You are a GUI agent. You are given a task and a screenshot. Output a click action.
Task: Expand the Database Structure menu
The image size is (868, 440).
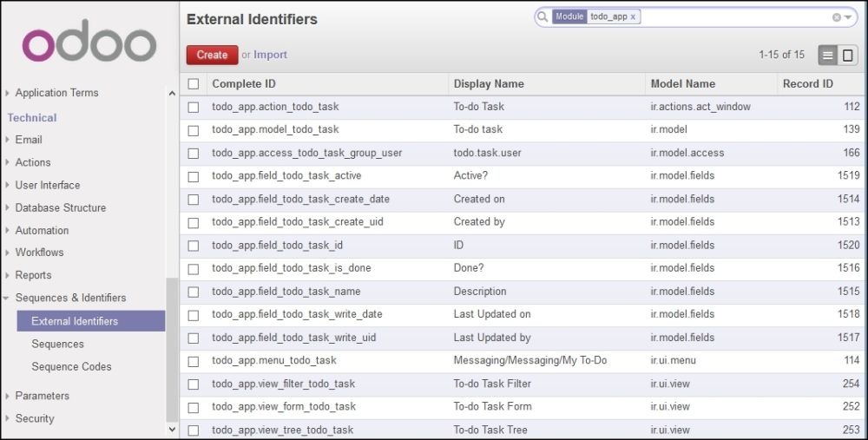click(x=61, y=207)
